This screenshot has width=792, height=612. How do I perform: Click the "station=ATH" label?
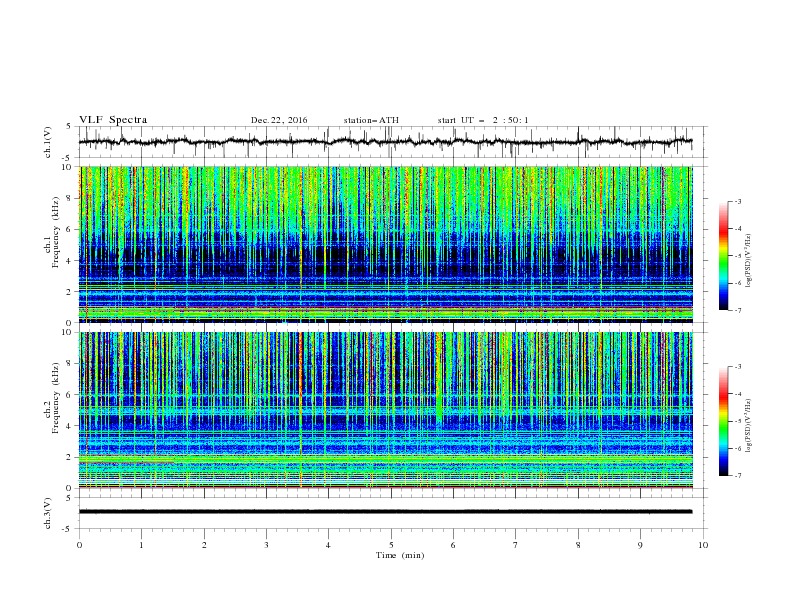tap(371, 120)
